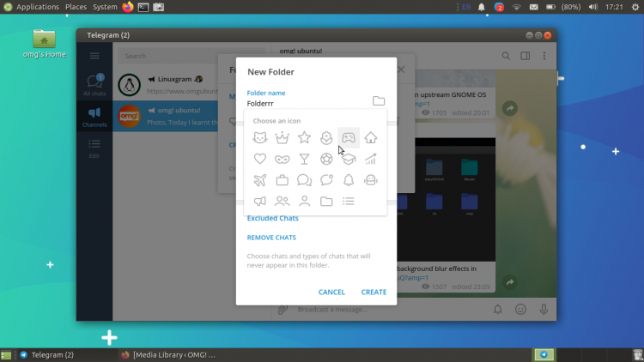Close the Folders dialog behind
Screen dimensions: 644x362
click(x=401, y=69)
